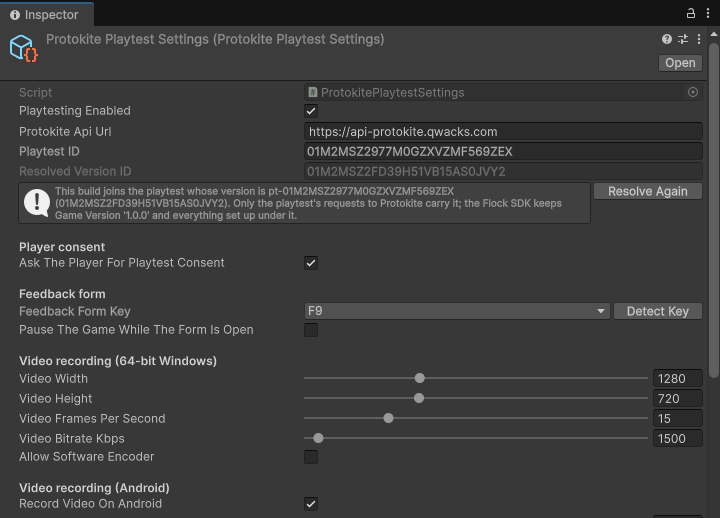Click the bitrate value field 1500
The height and width of the screenshot is (518, 720).
click(x=678, y=439)
